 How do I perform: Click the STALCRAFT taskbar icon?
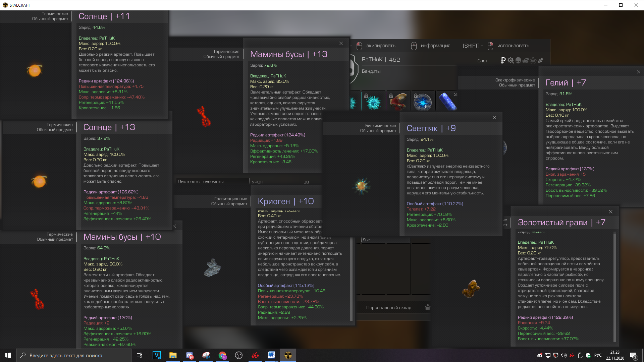tap(288, 355)
